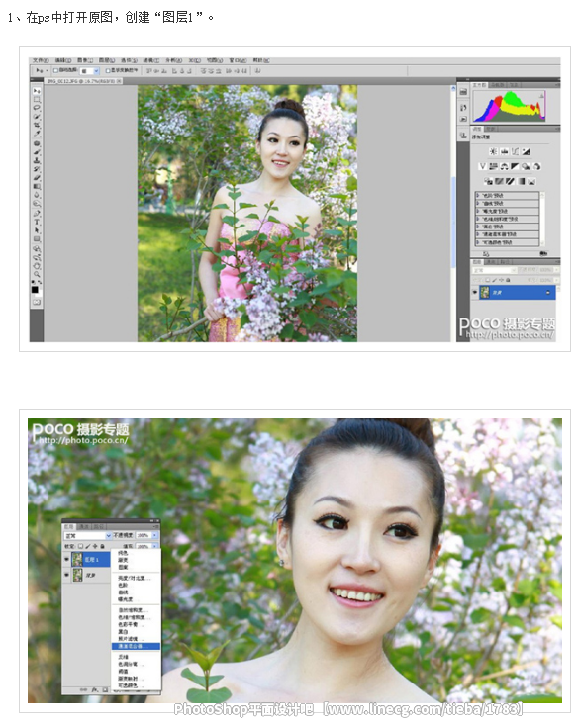Select the Lasso tool

point(37,108)
